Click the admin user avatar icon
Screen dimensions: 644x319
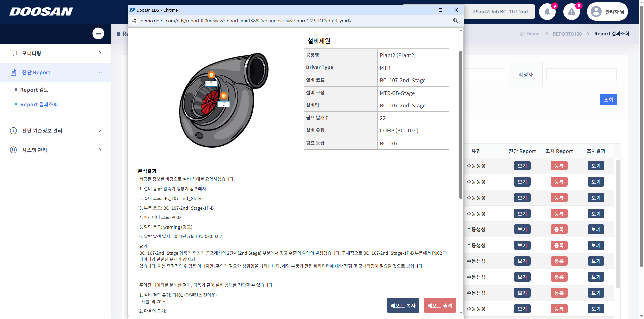(596, 12)
